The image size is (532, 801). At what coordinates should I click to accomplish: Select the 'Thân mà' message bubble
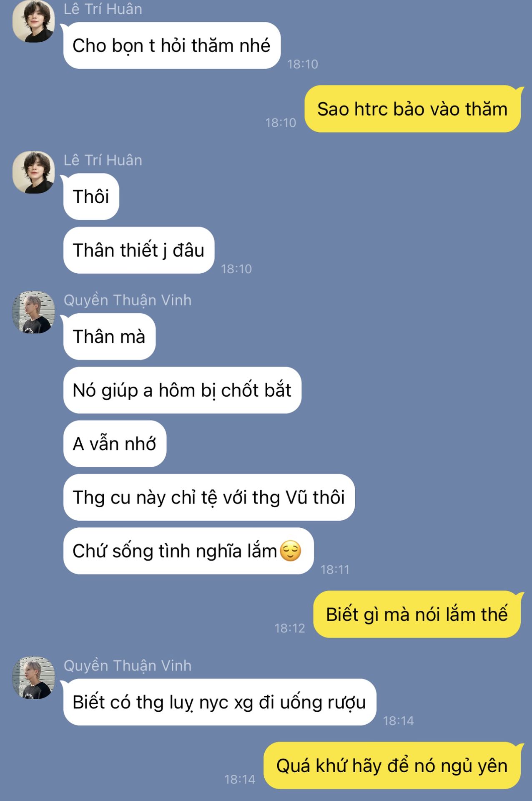(109, 337)
